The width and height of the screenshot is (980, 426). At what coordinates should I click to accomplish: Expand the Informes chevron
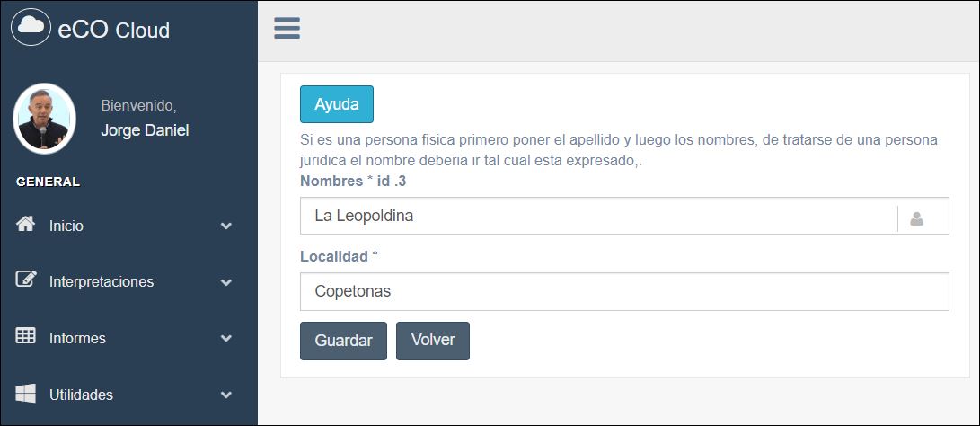point(226,339)
